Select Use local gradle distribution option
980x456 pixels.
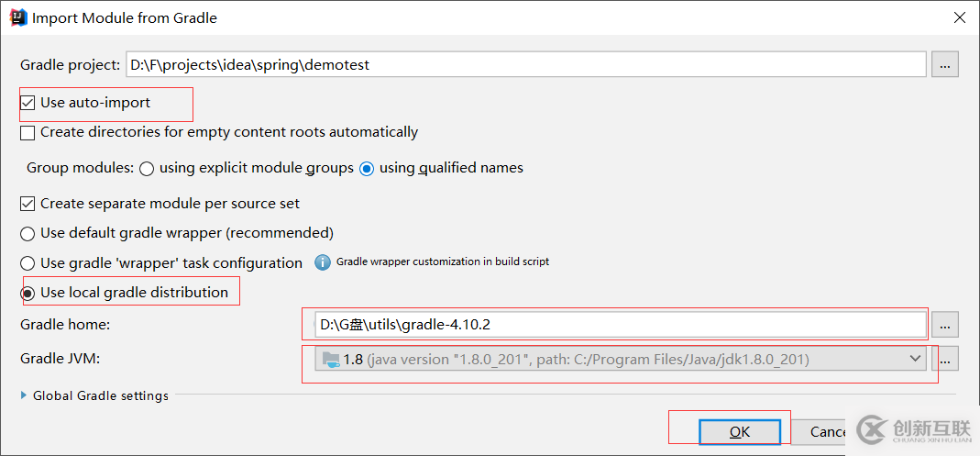(x=28, y=293)
